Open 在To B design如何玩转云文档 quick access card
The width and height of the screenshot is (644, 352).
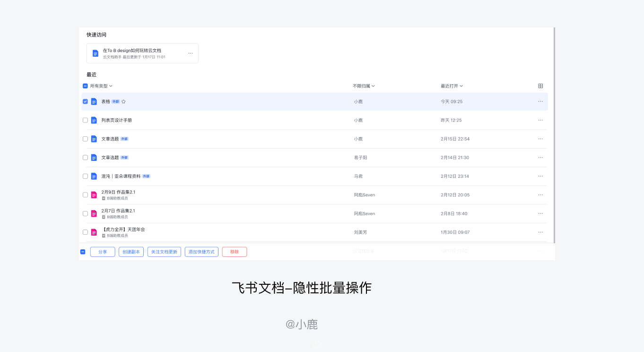tap(142, 53)
